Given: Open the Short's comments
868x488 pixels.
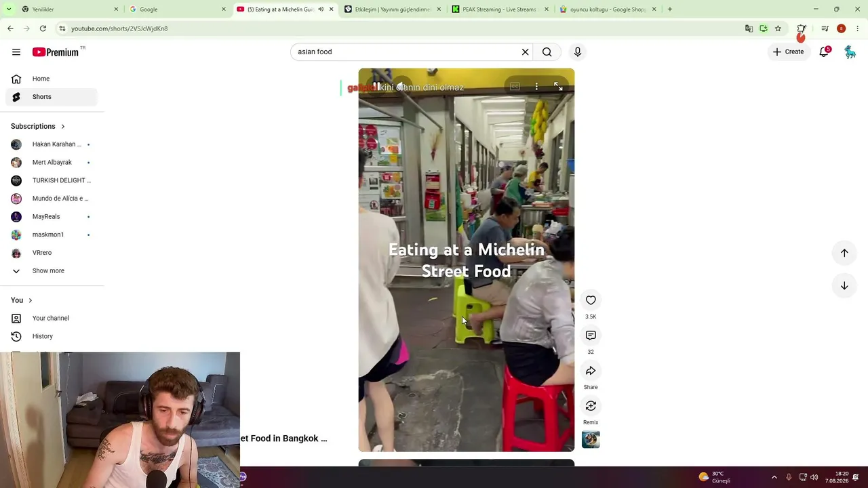Looking at the screenshot, I should tap(591, 335).
